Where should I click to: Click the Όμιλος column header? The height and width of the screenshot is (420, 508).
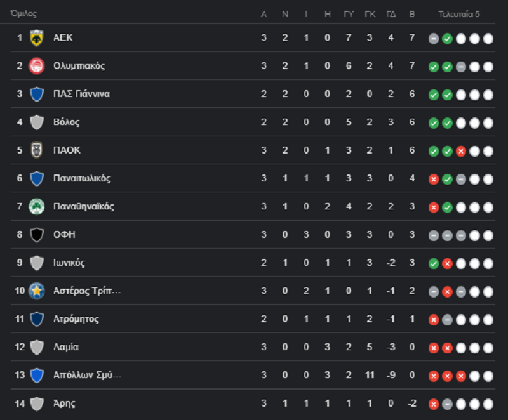[23, 13]
